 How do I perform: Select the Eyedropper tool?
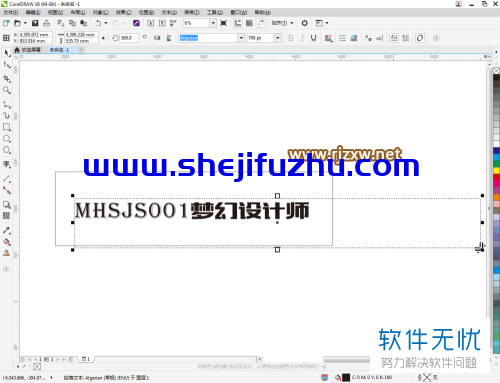[x=6, y=230]
